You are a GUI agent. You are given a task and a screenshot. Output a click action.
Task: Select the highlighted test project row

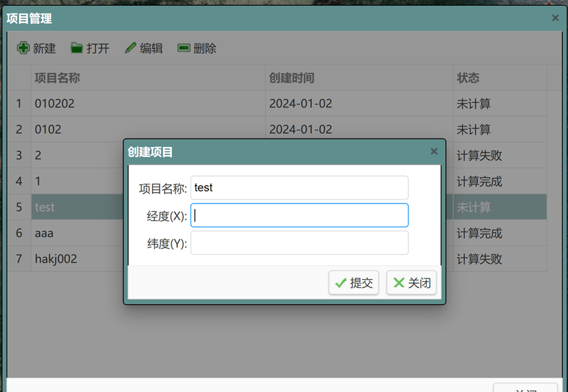coord(66,207)
